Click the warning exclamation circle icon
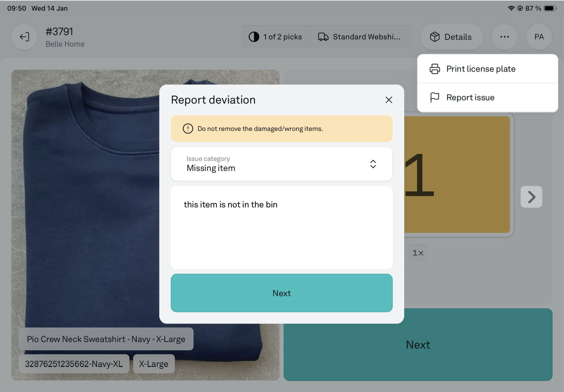The height and width of the screenshot is (392, 564). pos(188,128)
